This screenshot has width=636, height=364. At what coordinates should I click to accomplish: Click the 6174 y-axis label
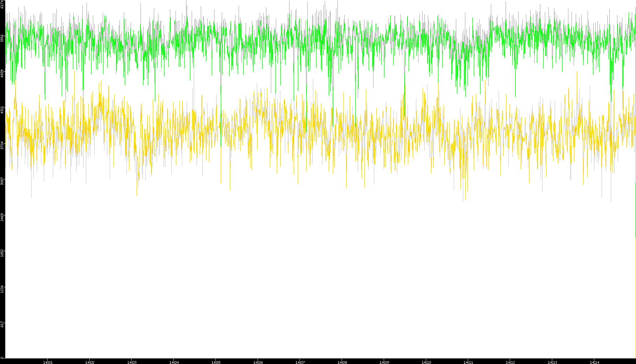point(2,4)
